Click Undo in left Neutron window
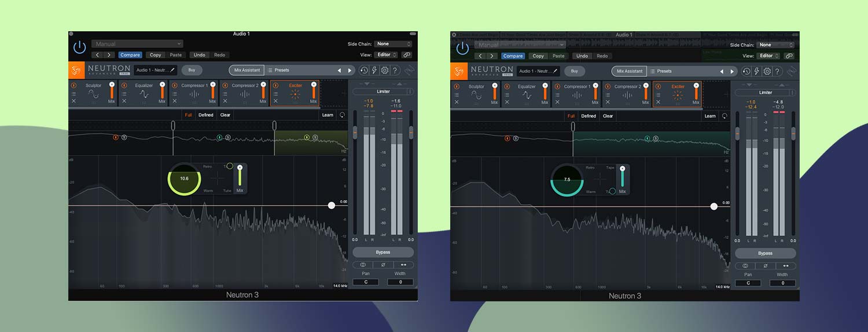 tap(200, 55)
